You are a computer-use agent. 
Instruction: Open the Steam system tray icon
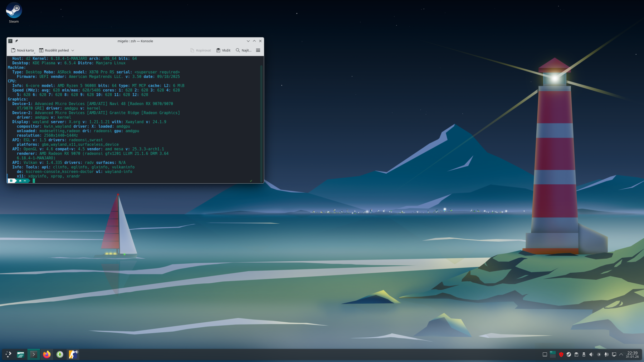(x=569, y=354)
